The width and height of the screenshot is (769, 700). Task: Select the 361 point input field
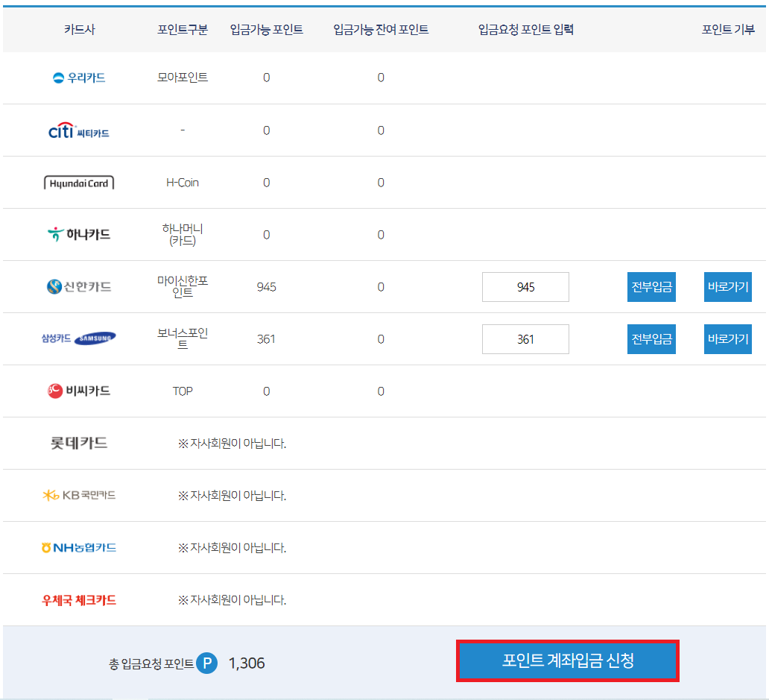pyautogui.click(x=525, y=338)
